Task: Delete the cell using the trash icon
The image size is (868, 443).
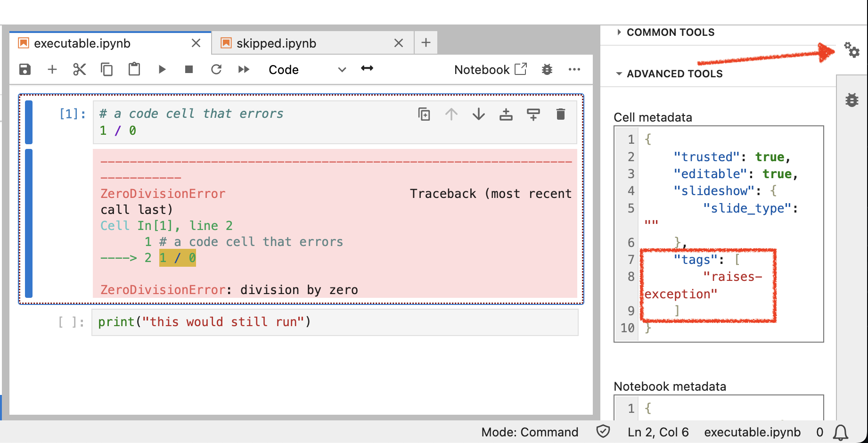Action: 560,114
